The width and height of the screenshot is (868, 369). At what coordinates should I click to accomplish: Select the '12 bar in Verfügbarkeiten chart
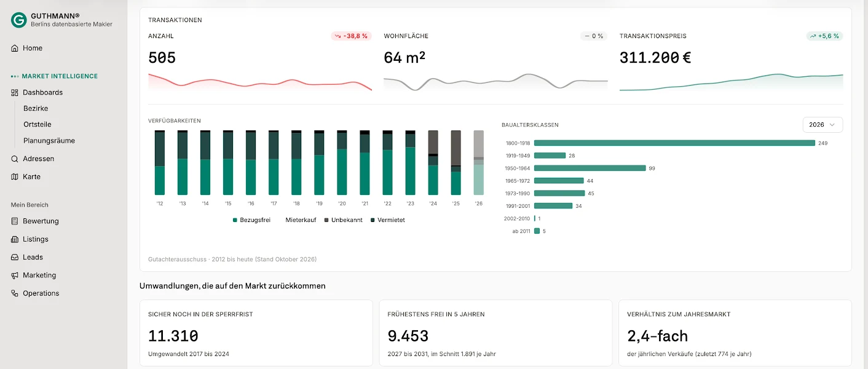tap(160, 162)
